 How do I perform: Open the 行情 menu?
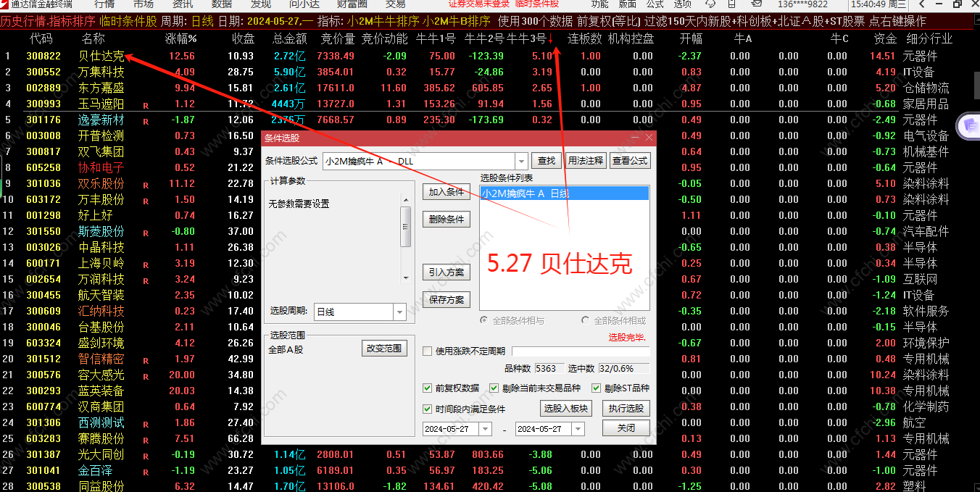[104, 4]
